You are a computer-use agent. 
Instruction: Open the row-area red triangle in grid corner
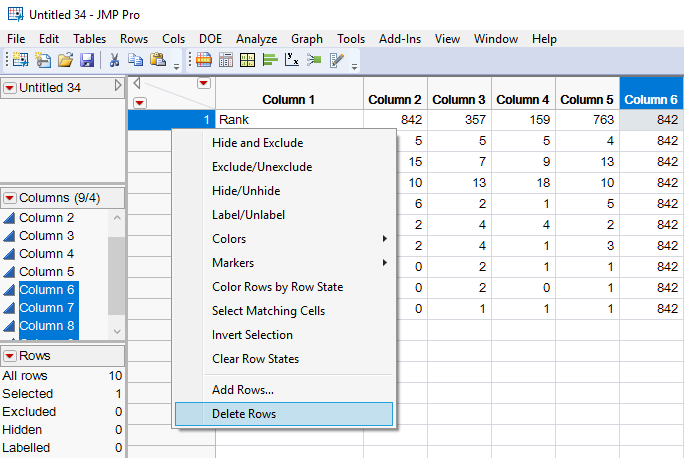click(140, 103)
